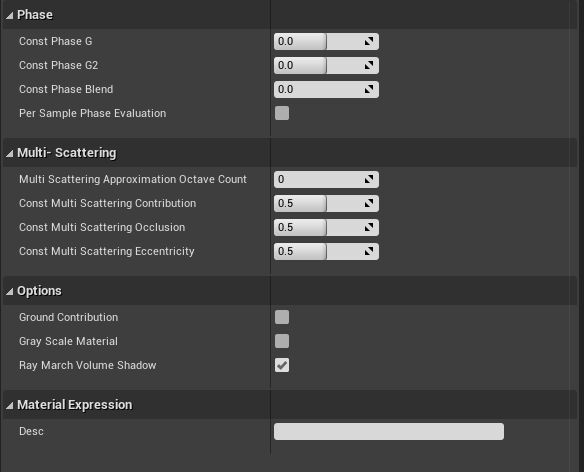Select the Desc property label

click(x=31, y=431)
